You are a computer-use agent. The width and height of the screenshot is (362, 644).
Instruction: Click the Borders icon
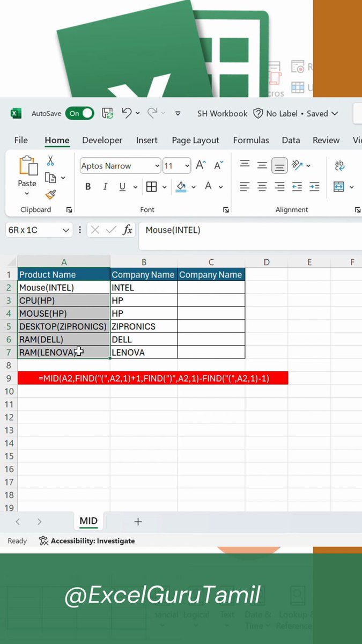coord(151,187)
